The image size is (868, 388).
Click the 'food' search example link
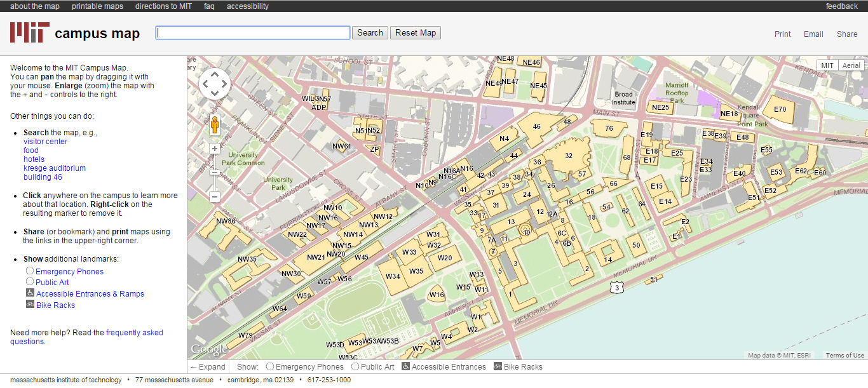coord(31,151)
